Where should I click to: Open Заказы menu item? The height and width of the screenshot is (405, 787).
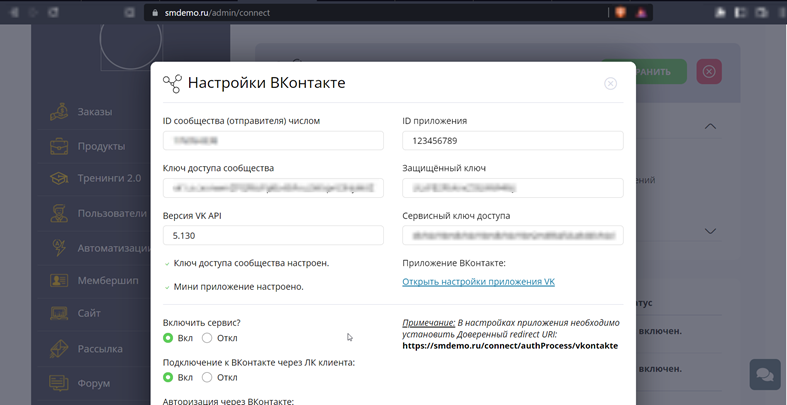(94, 111)
